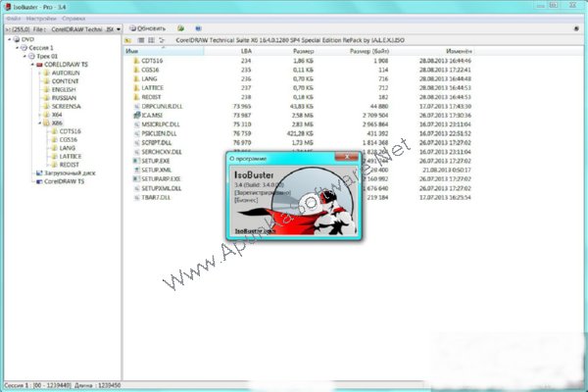This screenshot has width=588, height=392.
Task: Sort by the Изменён column header
Action: click(459, 51)
